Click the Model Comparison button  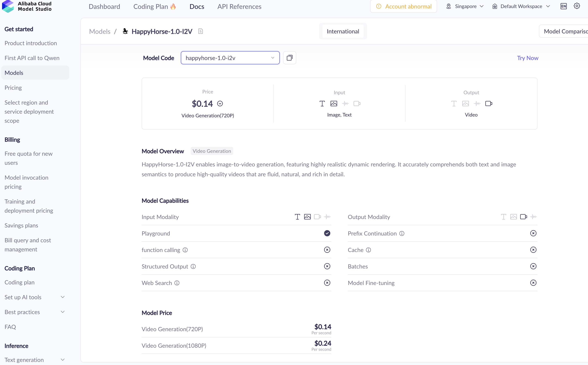(563, 31)
